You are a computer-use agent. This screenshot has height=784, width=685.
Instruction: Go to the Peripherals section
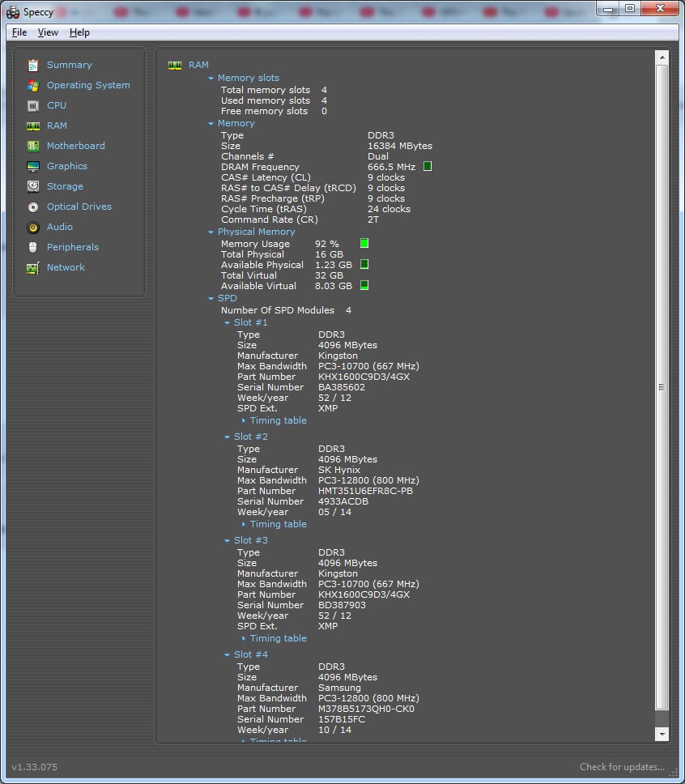[73, 248]
